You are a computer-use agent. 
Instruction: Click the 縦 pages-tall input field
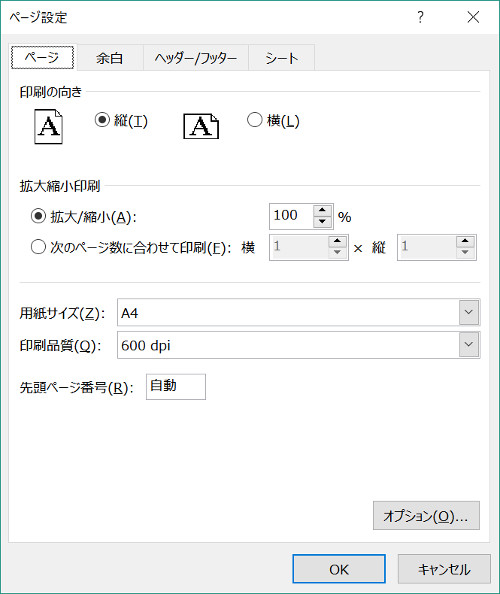coord(427,247)
